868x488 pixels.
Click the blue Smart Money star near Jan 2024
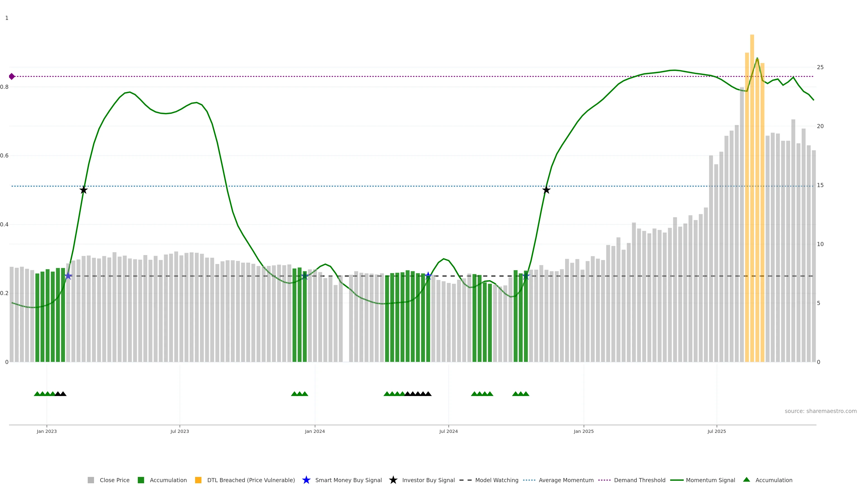(305, 276)
